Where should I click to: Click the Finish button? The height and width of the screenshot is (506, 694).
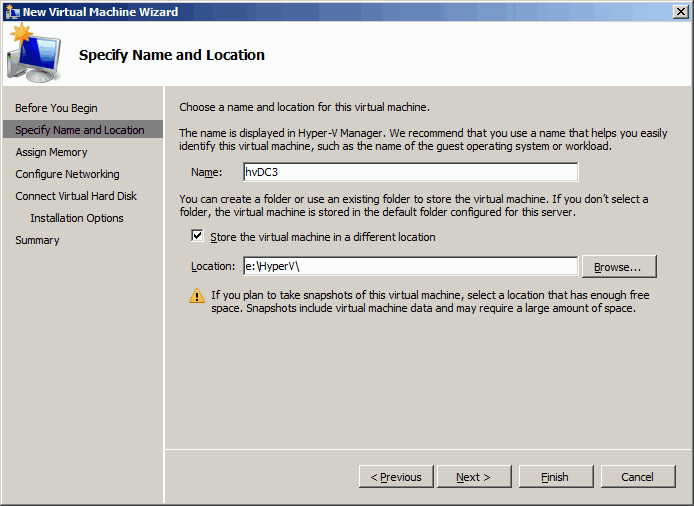(x=556, y=477)
